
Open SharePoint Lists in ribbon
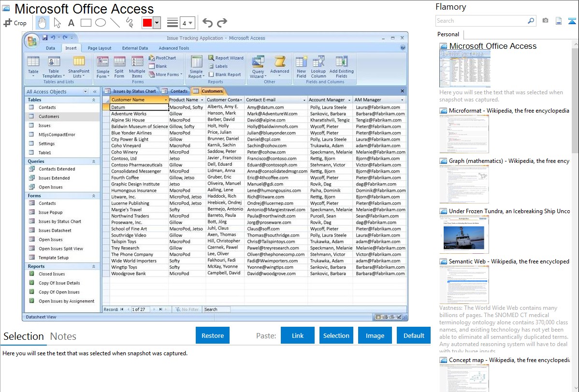tap(79, 67)
